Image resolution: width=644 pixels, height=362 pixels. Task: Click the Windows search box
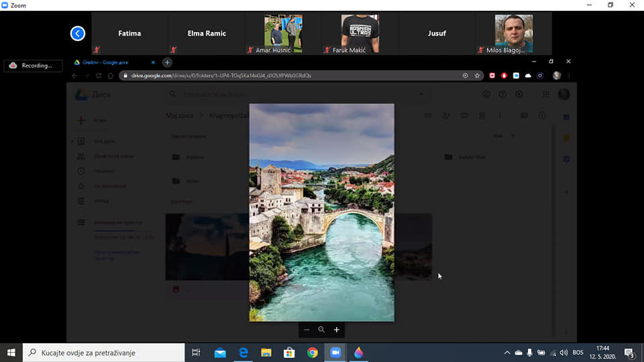[x=103, y=353]
